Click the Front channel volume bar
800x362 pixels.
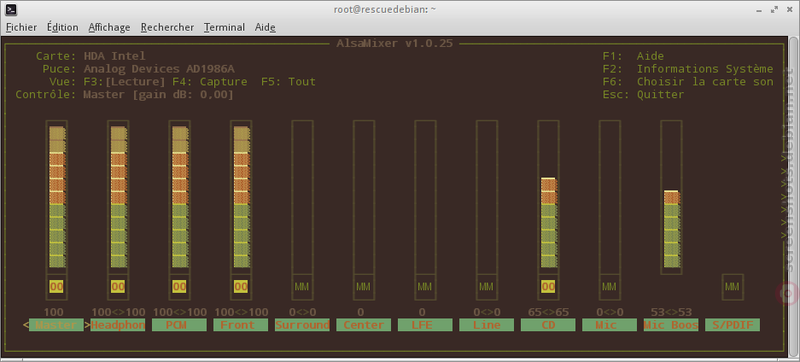[241, 197]
